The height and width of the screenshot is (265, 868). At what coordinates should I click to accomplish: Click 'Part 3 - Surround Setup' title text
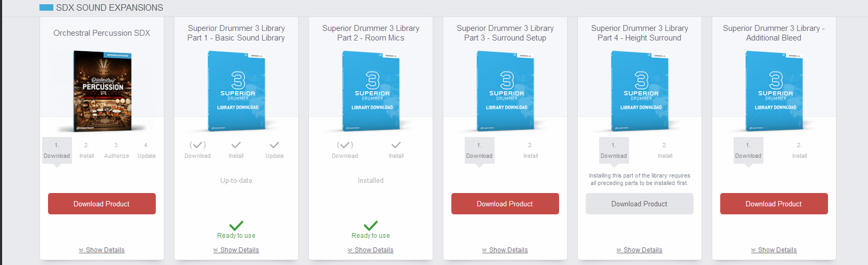click(x=505, y=38)
